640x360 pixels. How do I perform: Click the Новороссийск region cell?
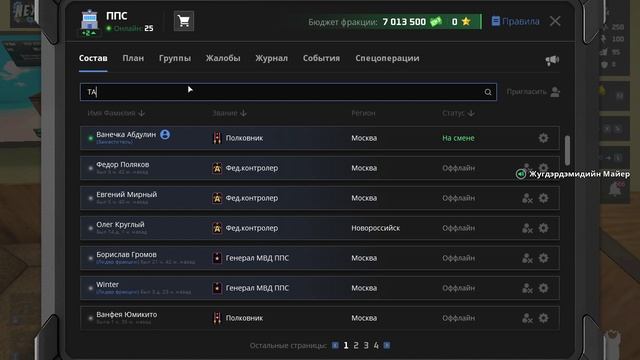376,228
